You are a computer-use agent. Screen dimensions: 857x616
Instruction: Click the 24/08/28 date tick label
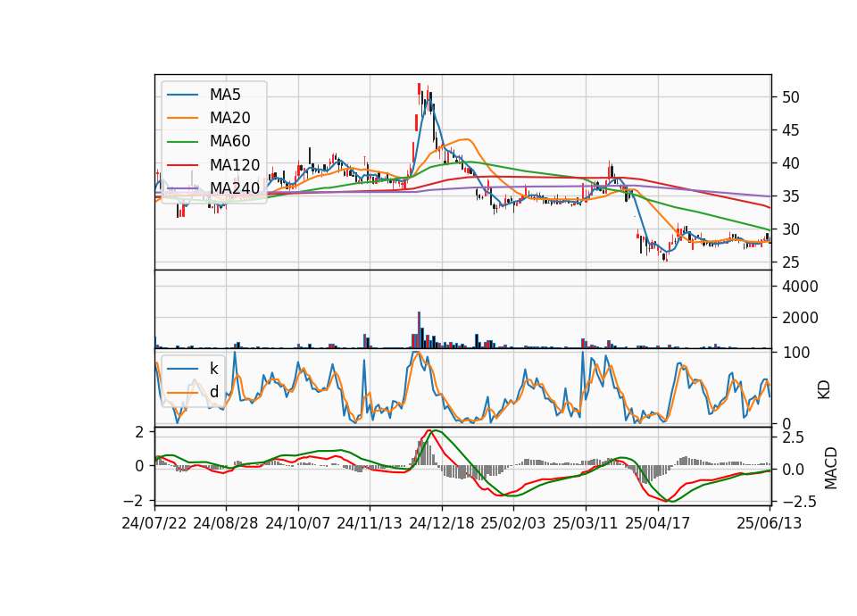226,523
